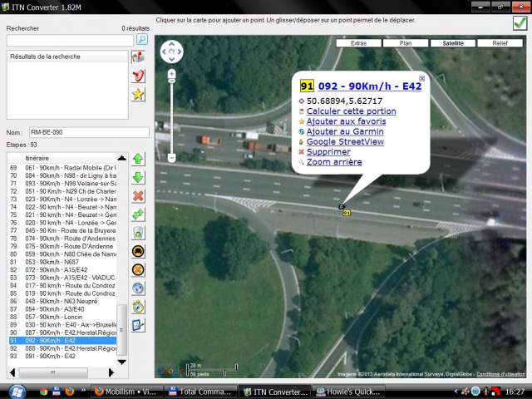Viewport: 532px width, 399px height.
Task: Click the green checkmark validate button
Action: pos(520,23)
